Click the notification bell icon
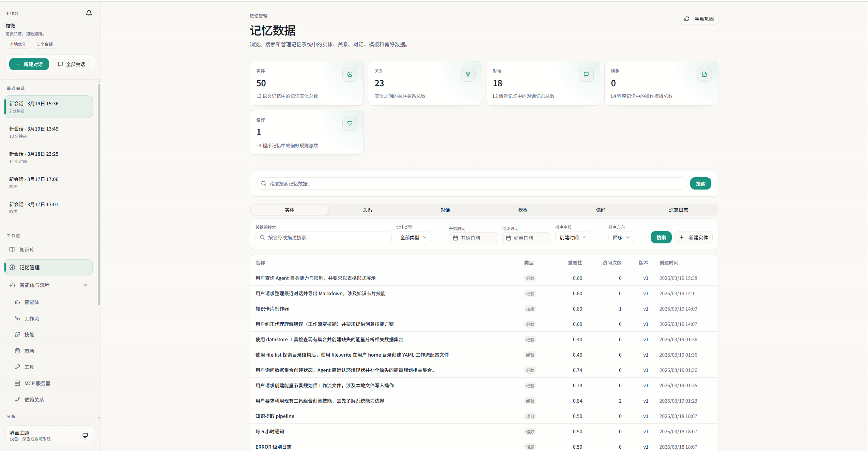The image size is (868, 451). click(89, 13)
